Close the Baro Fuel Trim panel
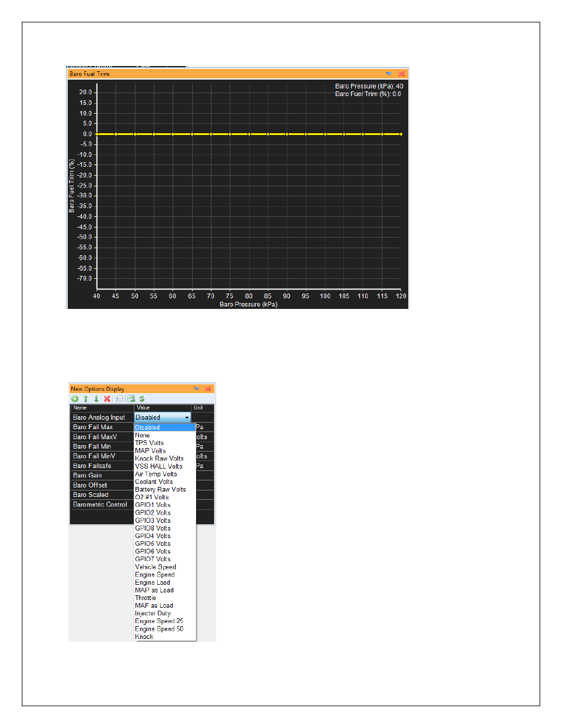Screen dimensions: 562x728 [x=402, y=74]
